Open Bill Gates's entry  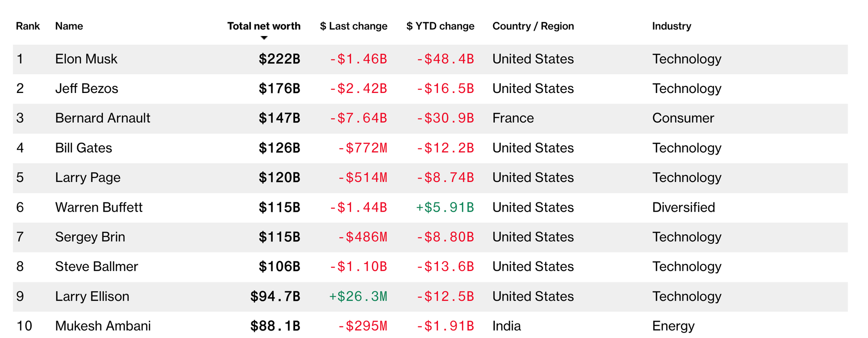[x=83, y=148]
